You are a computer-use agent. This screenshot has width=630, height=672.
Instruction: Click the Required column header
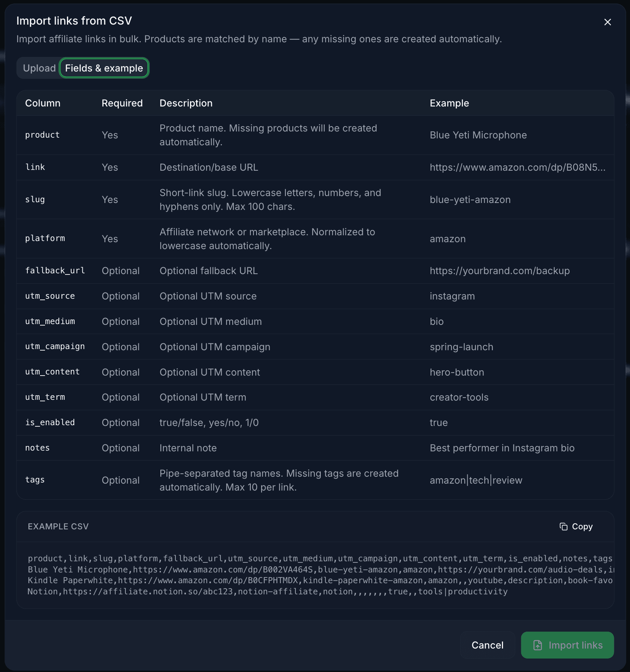122,103
